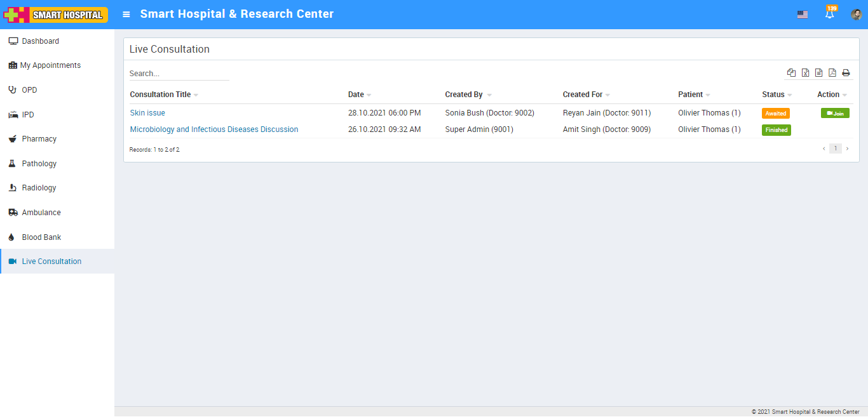Join the Skin issue consultation

point(835,114)
